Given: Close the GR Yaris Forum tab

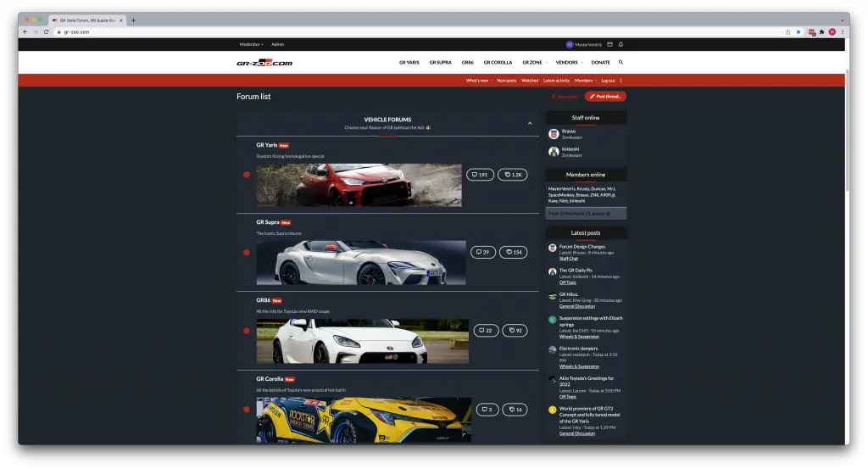Looking at the screenshot, I should pyautogui.click(x=121, y=20).
